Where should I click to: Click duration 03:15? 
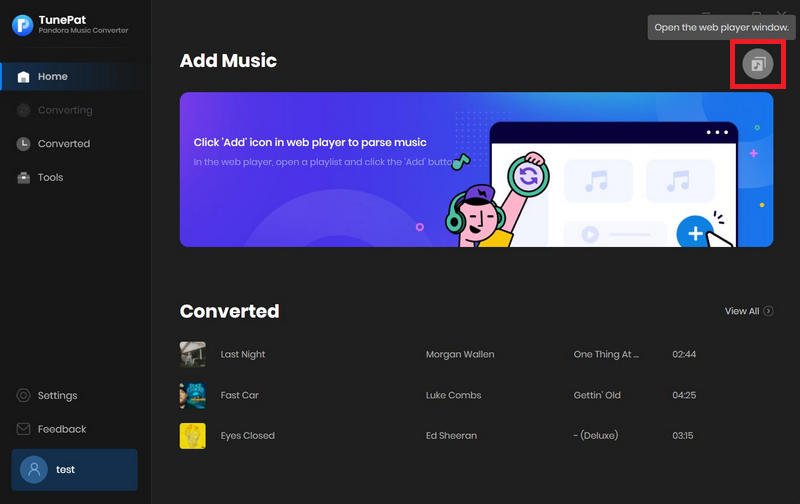pos(683,436)
